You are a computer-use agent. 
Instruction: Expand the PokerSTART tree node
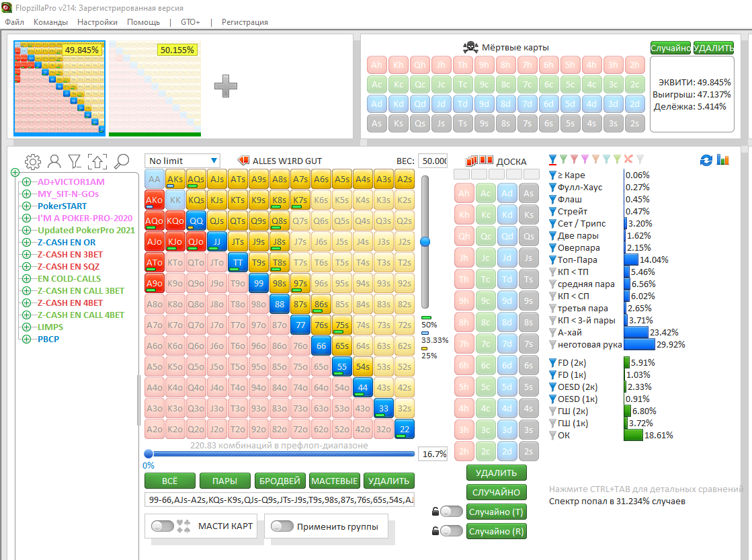(26, 206)
